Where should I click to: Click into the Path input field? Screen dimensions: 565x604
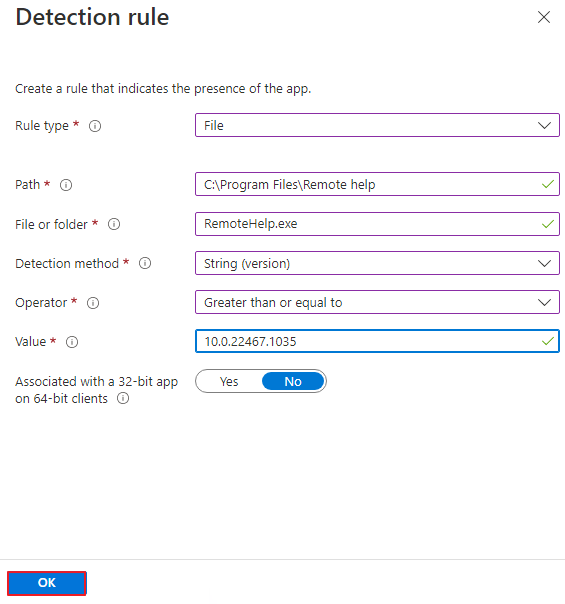(377, 184)
